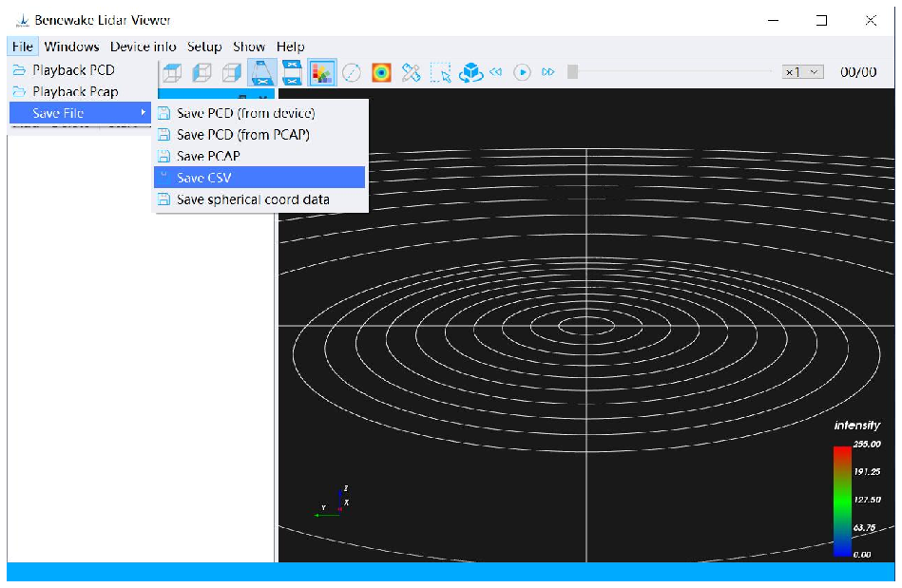Screen dimensions: 902x588
Task: Click the Save PCD from device disk icon
Action: pos(163,113)
